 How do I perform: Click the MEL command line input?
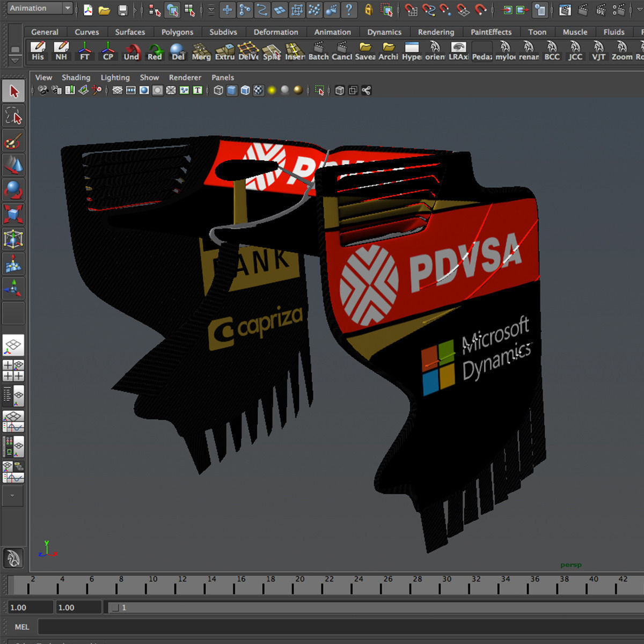coord(340,627)
